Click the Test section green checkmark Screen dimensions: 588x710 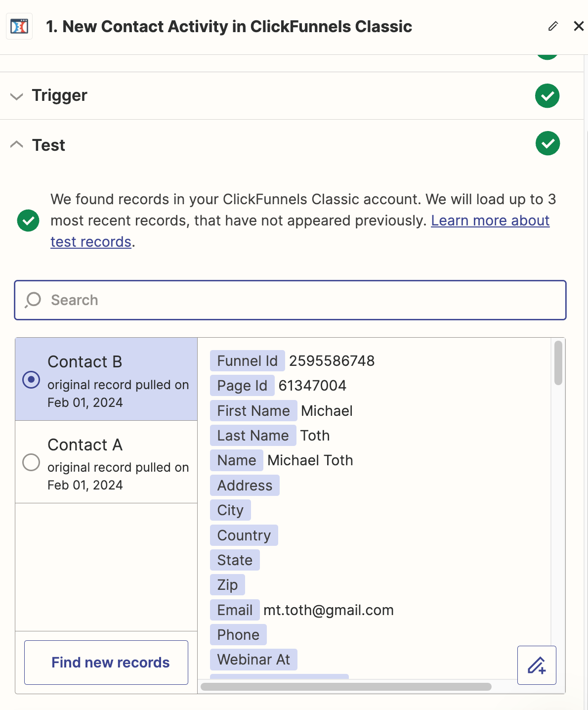(547, 143)
